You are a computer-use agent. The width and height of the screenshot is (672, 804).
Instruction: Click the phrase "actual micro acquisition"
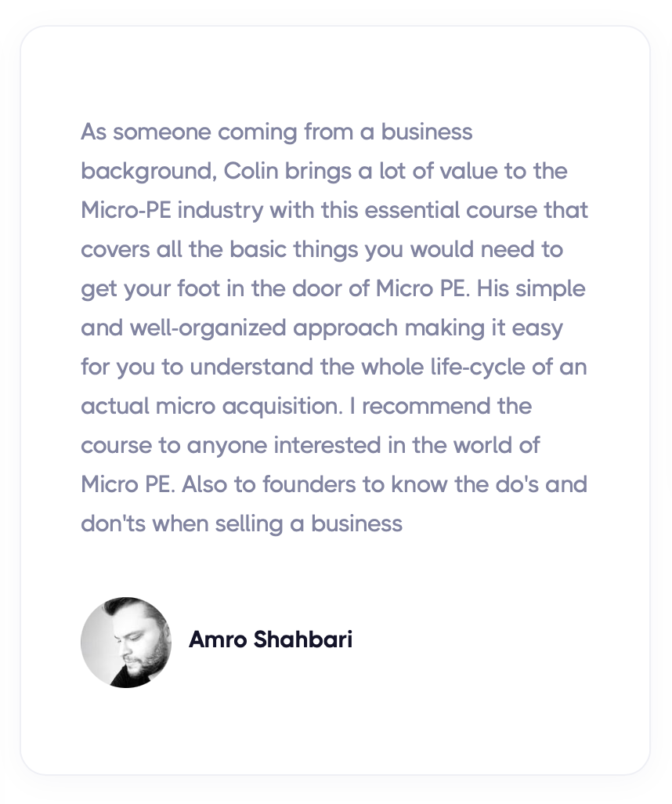tap(211, 406)
